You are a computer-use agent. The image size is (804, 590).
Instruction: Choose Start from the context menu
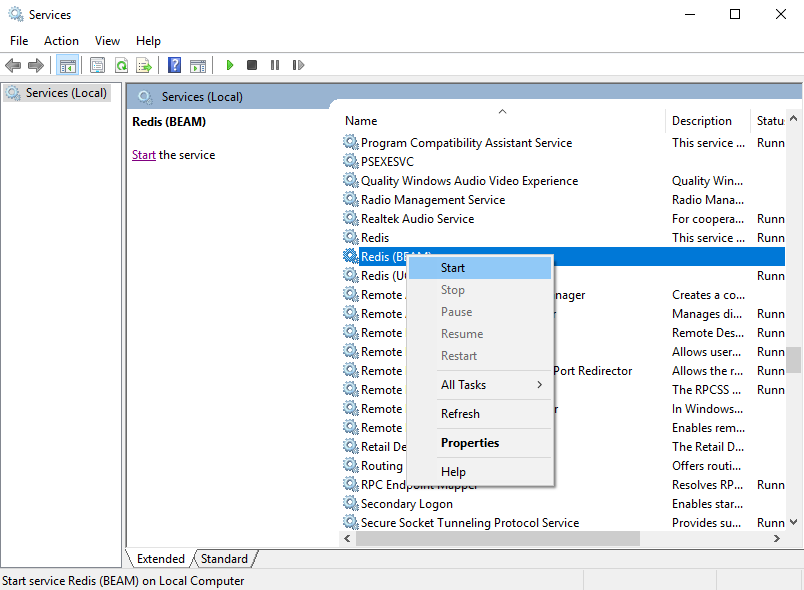coord(453,268)
